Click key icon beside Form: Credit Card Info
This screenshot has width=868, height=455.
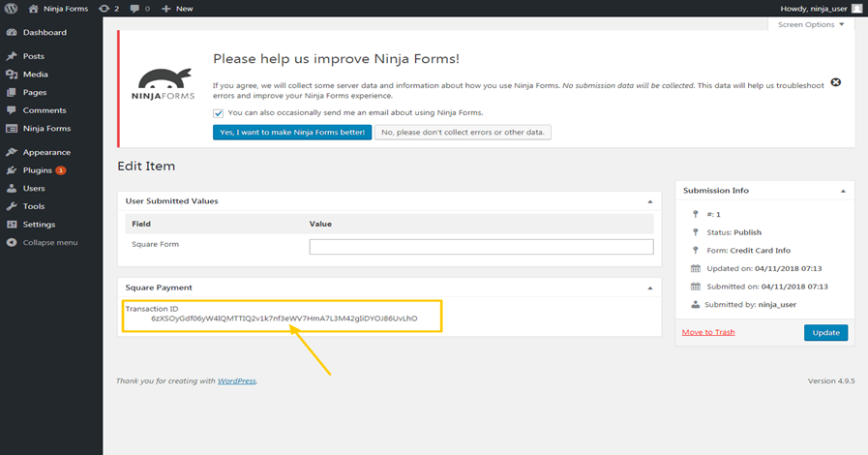(696, 250)
